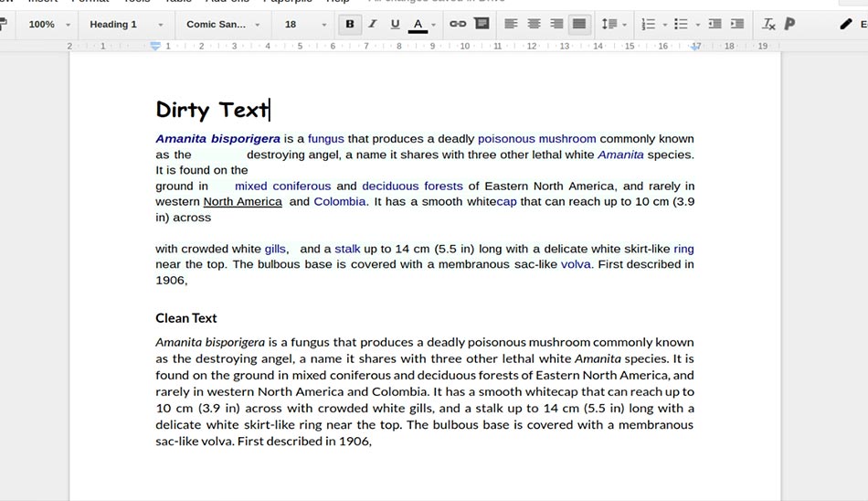Apply bulleted list
Viewport: 868px width, 501px height.
[681, 24]
